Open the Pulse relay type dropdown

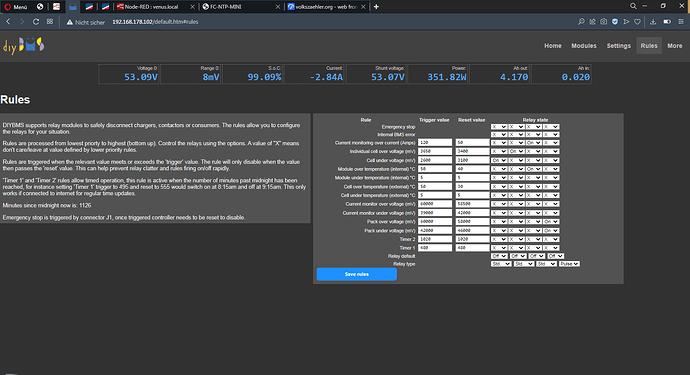click(x=569, y=264)
